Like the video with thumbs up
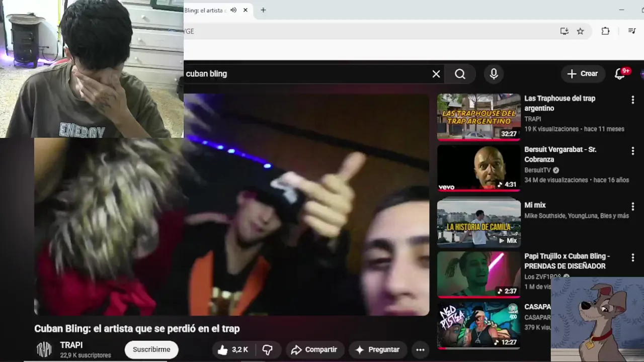Image resolution: width=644 pixels, height=362 pixels. (233, 349)
